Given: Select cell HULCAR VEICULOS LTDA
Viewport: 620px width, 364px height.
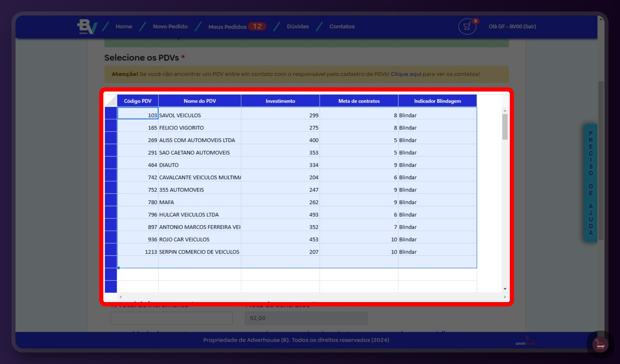Looking at the screenshot, I should click(200, 212).
